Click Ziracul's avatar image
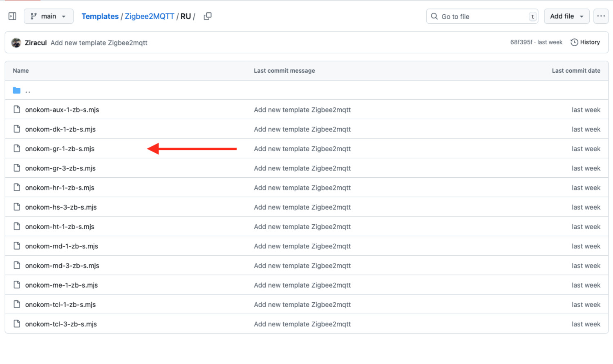The height and width of the screenshot is (364, 613). tap(16, 42)
